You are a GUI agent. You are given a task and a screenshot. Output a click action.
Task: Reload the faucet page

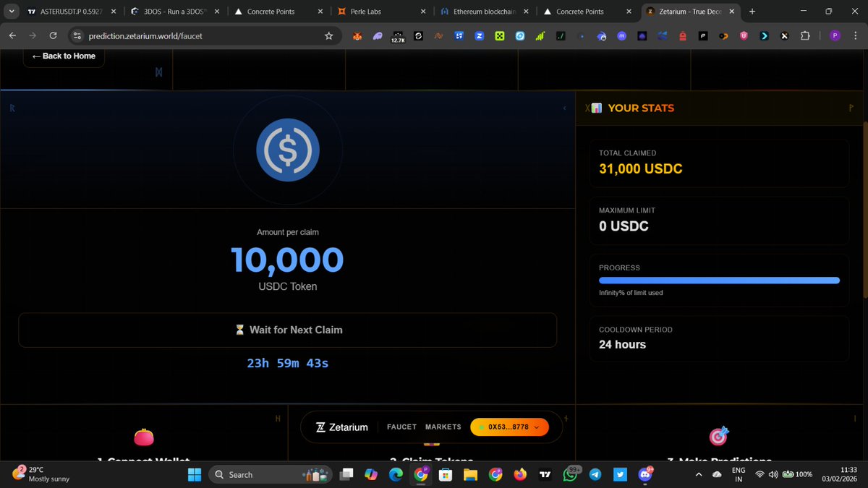pos(53,36)
